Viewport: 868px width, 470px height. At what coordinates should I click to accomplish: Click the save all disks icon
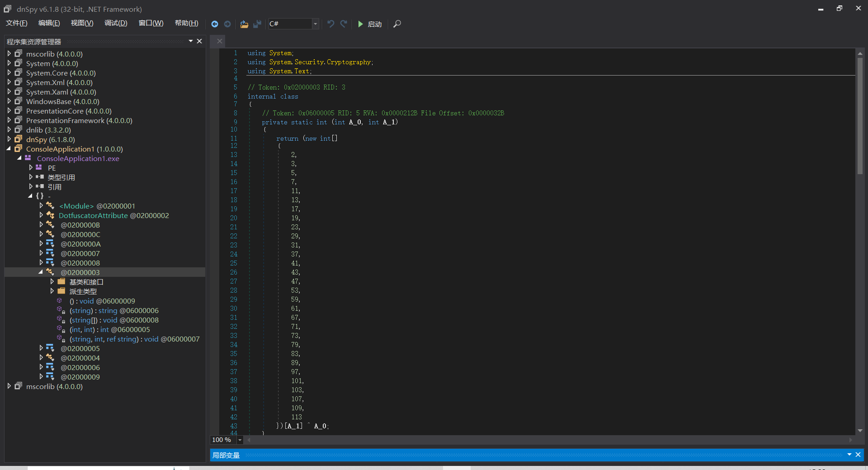tap(257, 24)
